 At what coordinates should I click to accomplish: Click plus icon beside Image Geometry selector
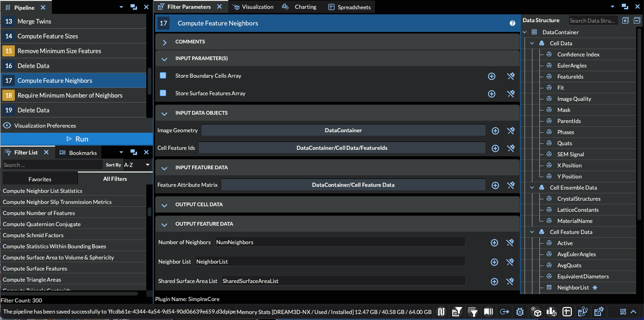[x=495, y=131]
